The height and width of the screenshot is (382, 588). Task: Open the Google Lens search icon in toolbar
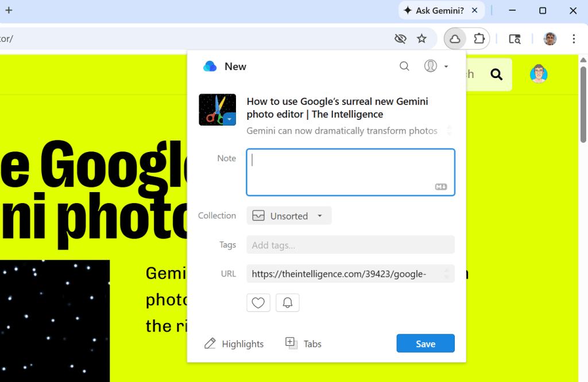coord(514,38)
